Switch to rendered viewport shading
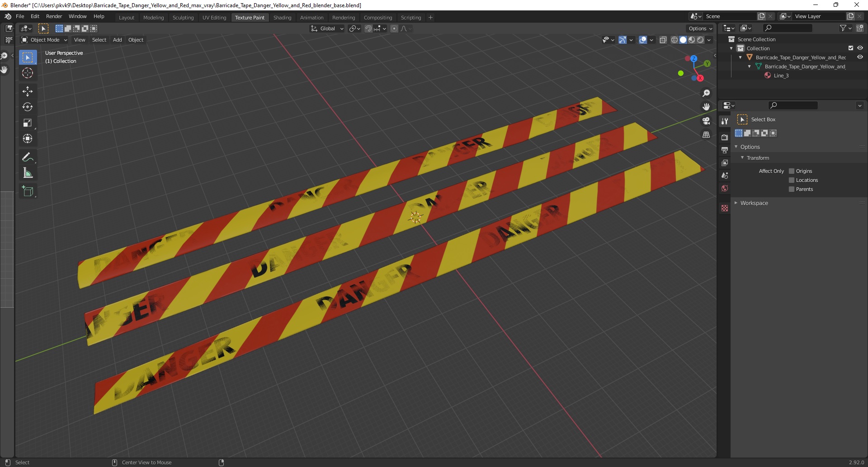 [x=700, y=40]
